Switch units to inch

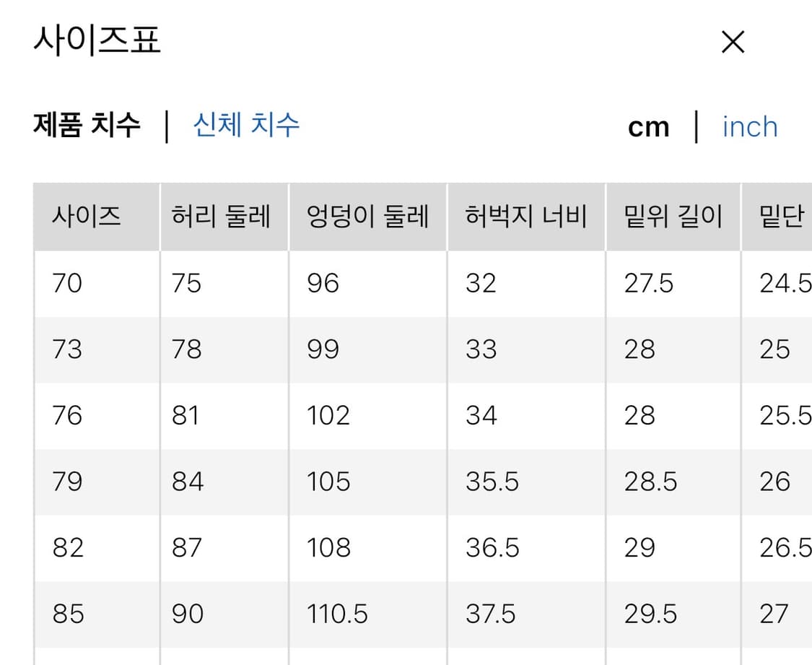tap(749, 126)
